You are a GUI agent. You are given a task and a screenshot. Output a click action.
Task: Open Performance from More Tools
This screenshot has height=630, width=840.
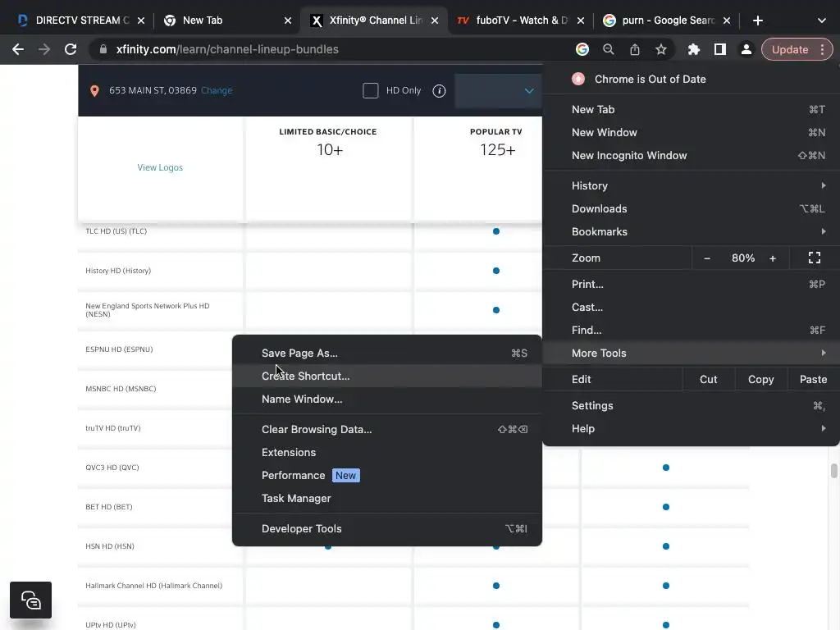point(387,475)
